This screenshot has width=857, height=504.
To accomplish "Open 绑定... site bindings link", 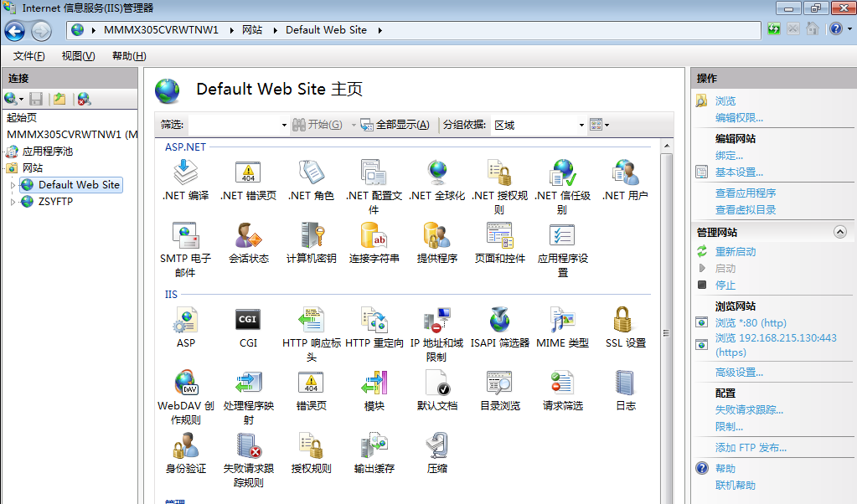I will click(729, 156).
